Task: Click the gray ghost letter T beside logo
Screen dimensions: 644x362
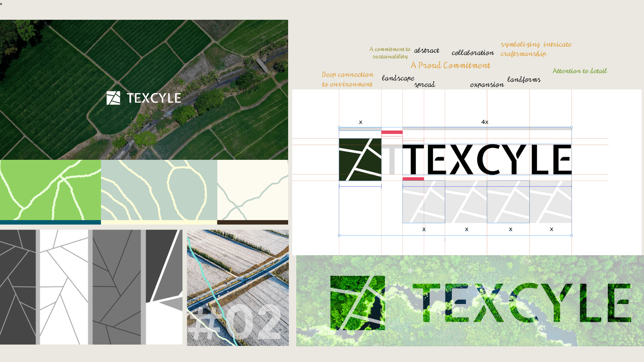Action: (392, 160)
